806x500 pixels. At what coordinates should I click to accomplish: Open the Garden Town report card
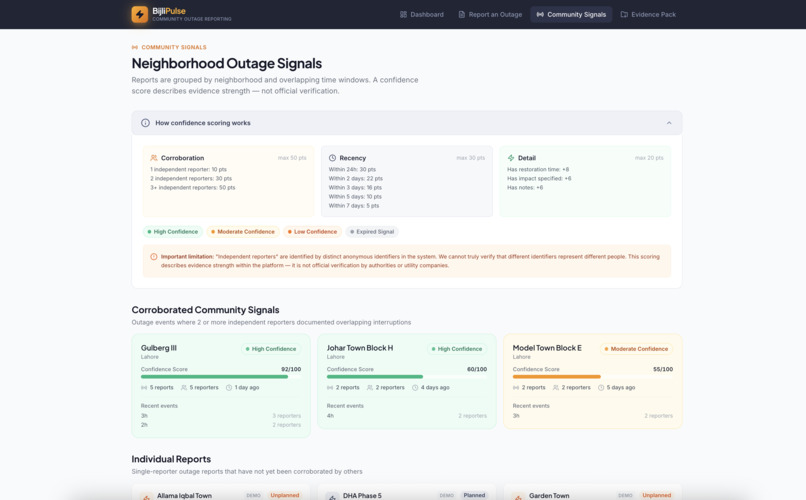coord(593,492)
